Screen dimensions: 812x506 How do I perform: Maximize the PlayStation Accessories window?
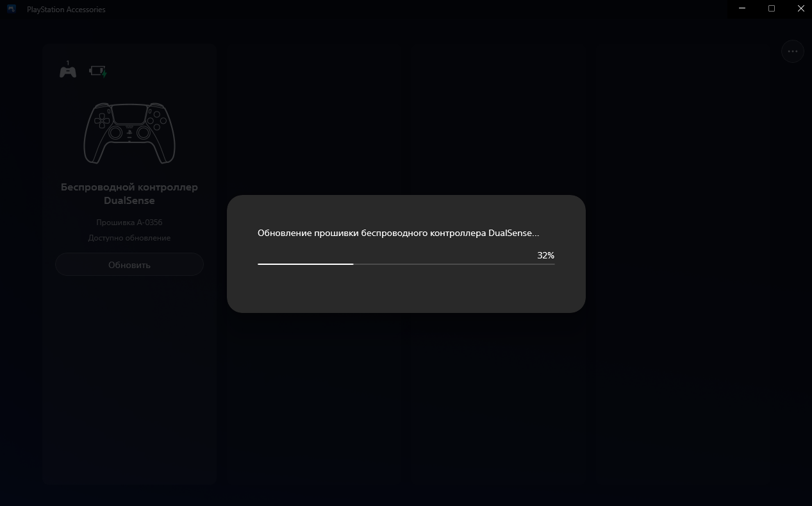772,8
